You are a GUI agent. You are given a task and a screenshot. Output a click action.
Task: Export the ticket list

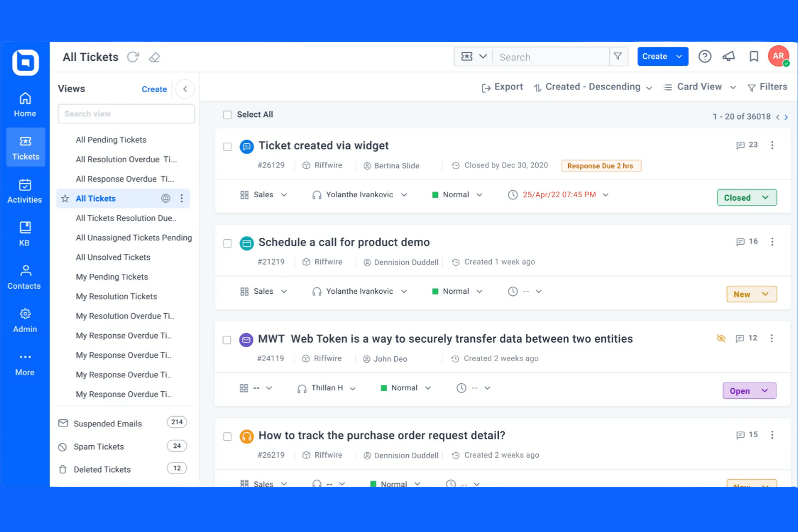pyautogui.click(x=502, y=87)
